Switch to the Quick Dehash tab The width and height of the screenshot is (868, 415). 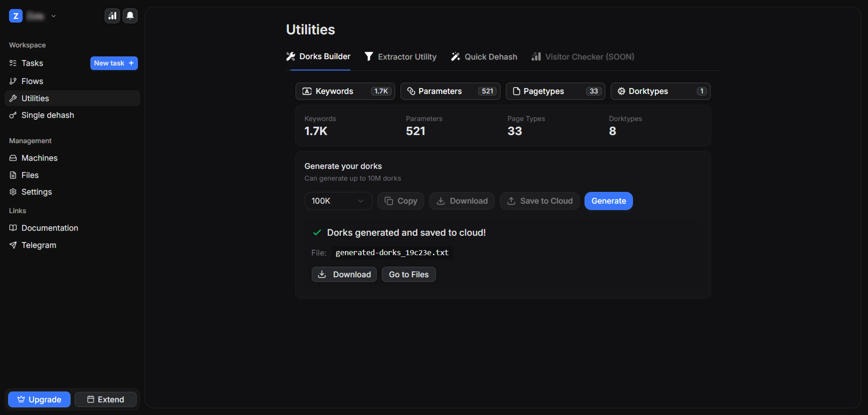(x=484, y=57)
